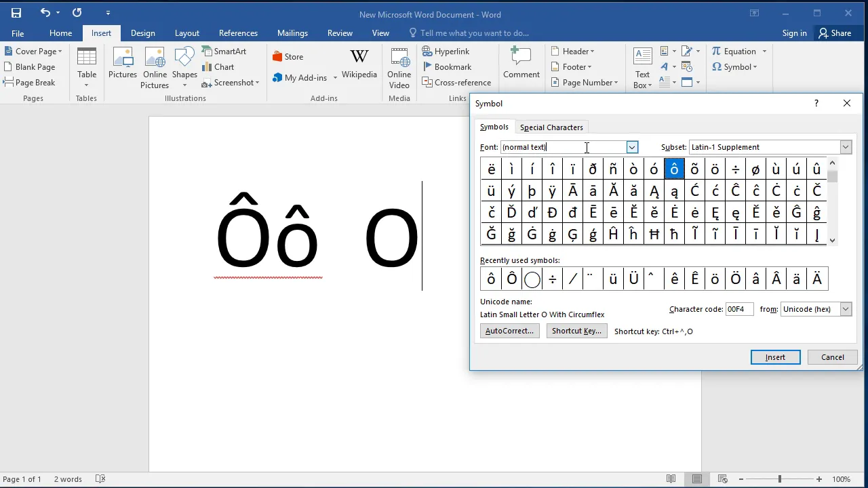Open the Text Box gallery
Image resolution: width=868 pixels, height=488 pixels.
(x=642, y=68)
